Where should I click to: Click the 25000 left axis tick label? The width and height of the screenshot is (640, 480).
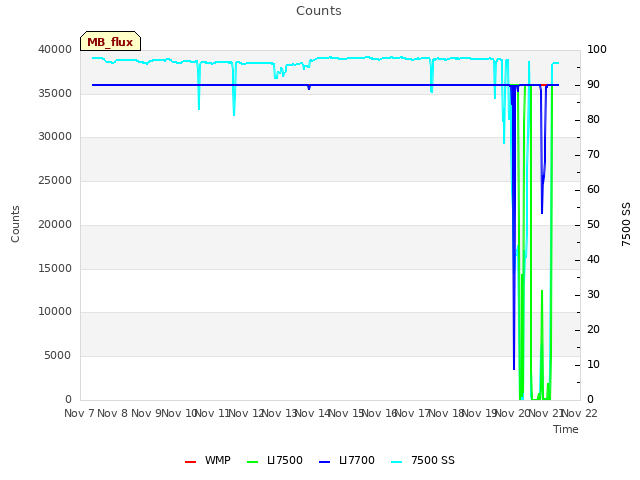click(x=55, y=180)
